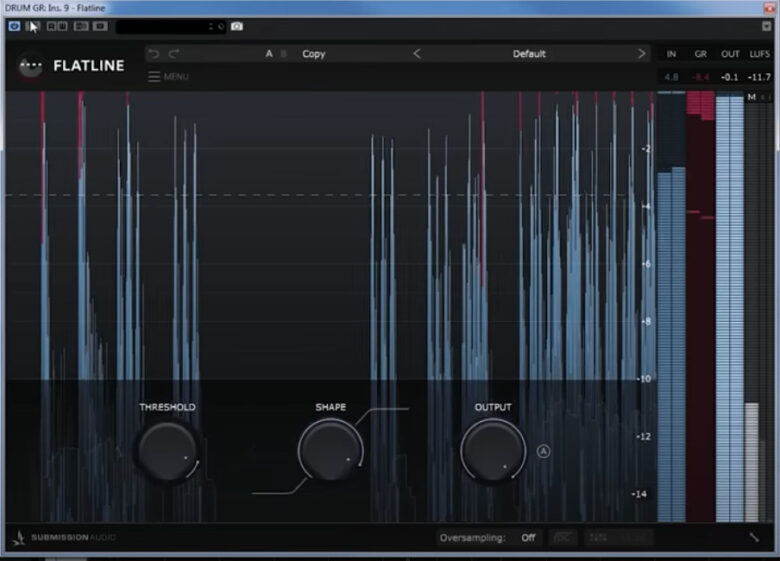This screenshot has height=561, width=780.
Task: Open the host preset name field
Action: pyautogui.click(x=171, y=26)
